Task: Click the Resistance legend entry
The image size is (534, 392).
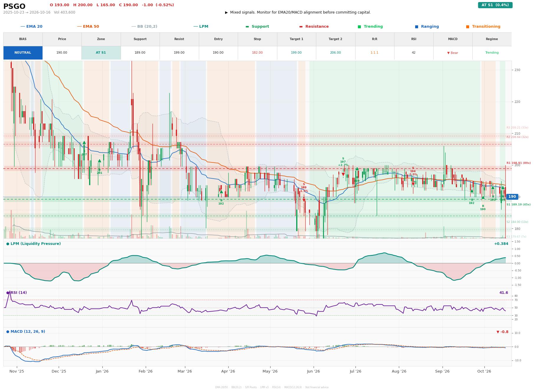Action: (314, 27)
